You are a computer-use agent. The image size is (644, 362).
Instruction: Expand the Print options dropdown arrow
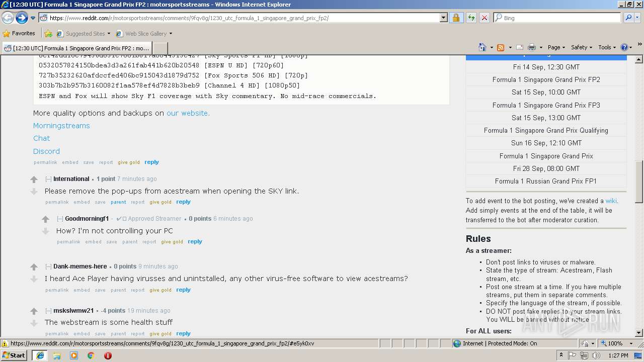(540, 47)
